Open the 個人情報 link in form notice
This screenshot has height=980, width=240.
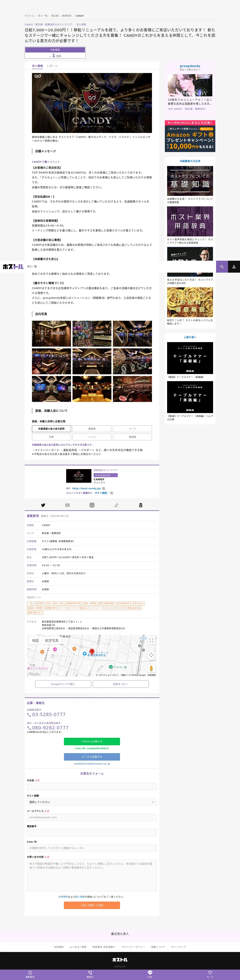click(x=80, y=897)
